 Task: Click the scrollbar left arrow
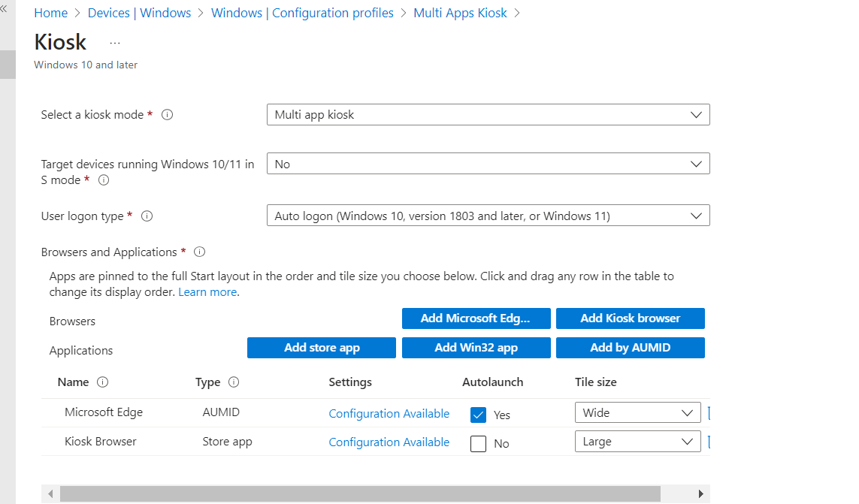click(x=50, y=493)
